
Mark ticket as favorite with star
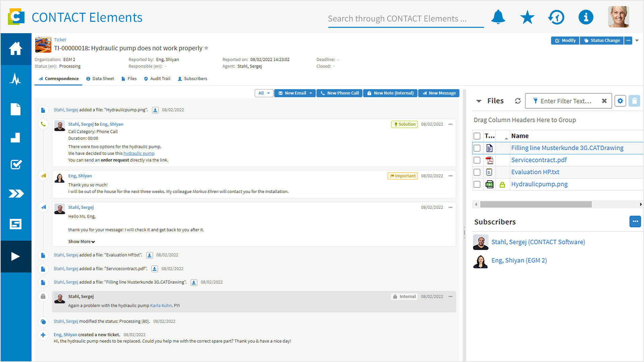[x=206, y=48]
